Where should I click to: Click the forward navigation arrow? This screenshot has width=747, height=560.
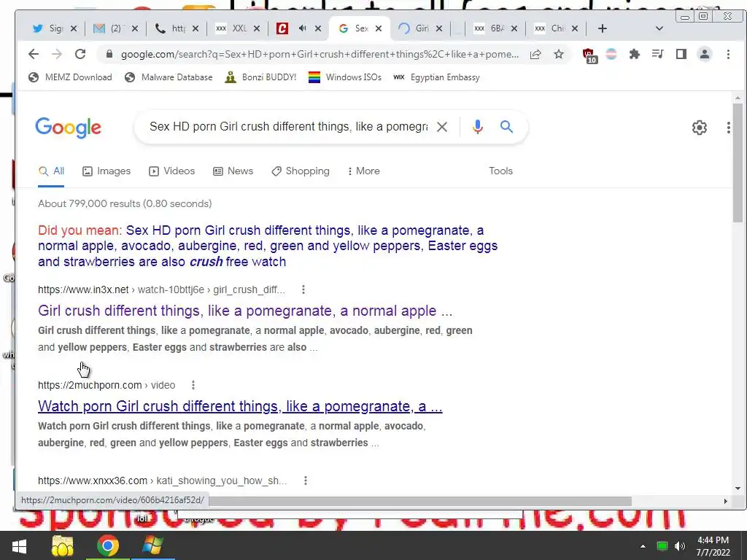click(57, 54)
